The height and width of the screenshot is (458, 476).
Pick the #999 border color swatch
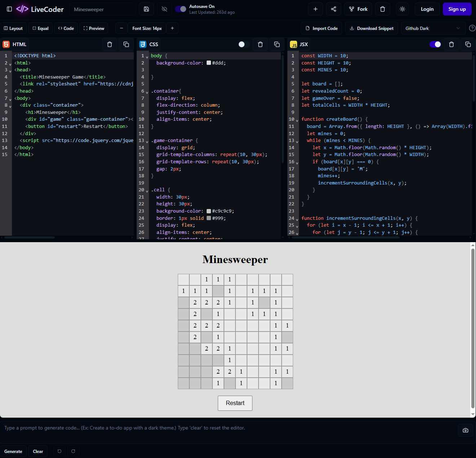tap(209, 218)
